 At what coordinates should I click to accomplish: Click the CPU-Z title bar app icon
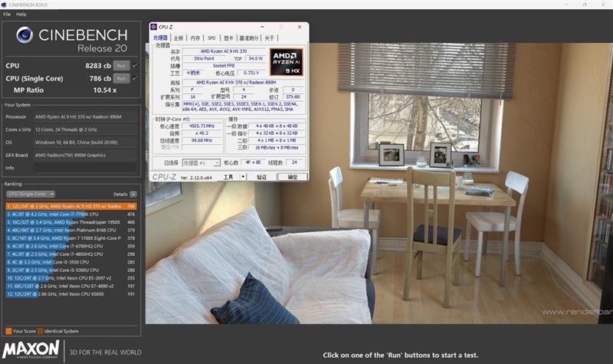[x=154, y=27]
